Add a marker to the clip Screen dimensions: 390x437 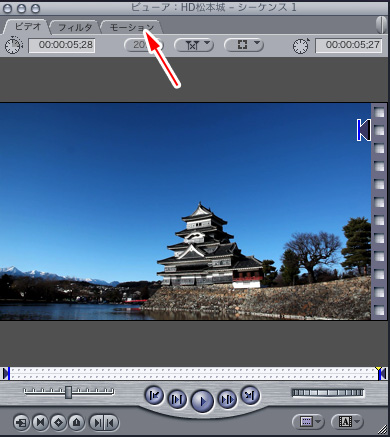pyautogui.click(x=76, y=423)
